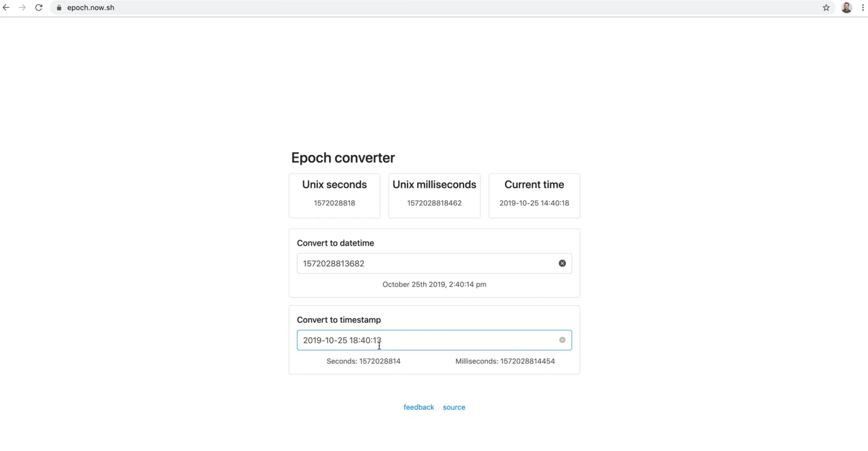Image resolution: width=868 pixels, height=451 pixels.
Task: Click the browser back arrow
Action: pos(6,8)
